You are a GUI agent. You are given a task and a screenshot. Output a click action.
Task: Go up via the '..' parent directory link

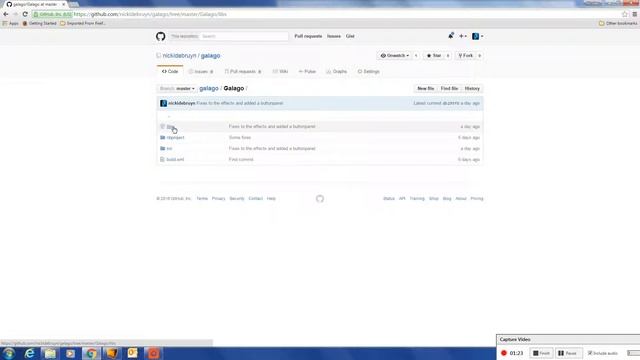point(169,117)
